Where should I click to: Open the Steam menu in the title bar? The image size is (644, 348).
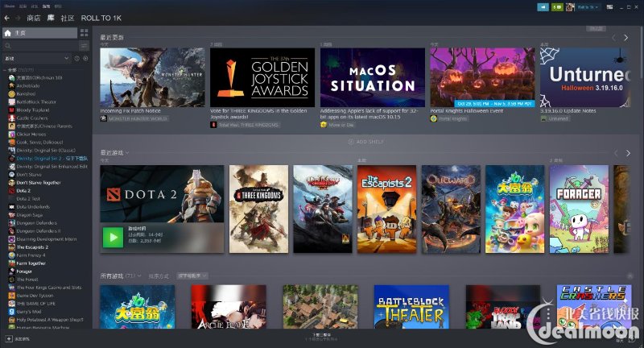point(10,6)
